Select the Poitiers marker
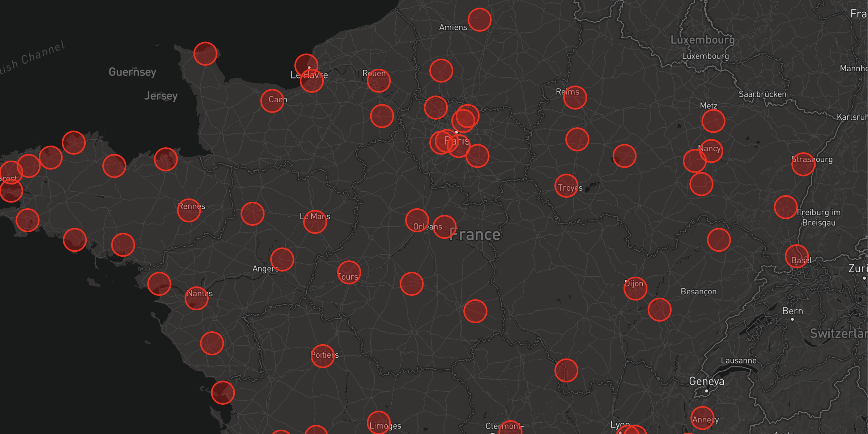This screenshot has width=868, height=434. 322,356
